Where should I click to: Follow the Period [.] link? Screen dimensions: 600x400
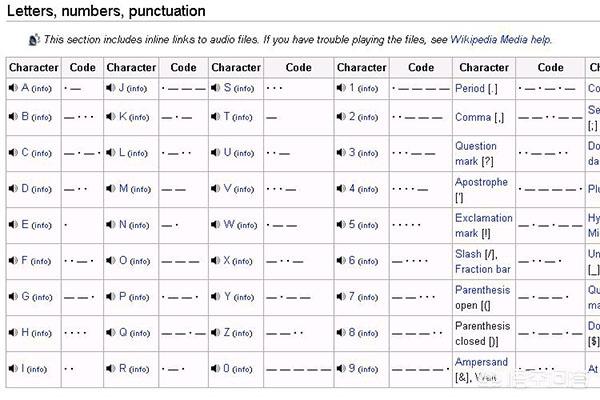tap(476, 88)
